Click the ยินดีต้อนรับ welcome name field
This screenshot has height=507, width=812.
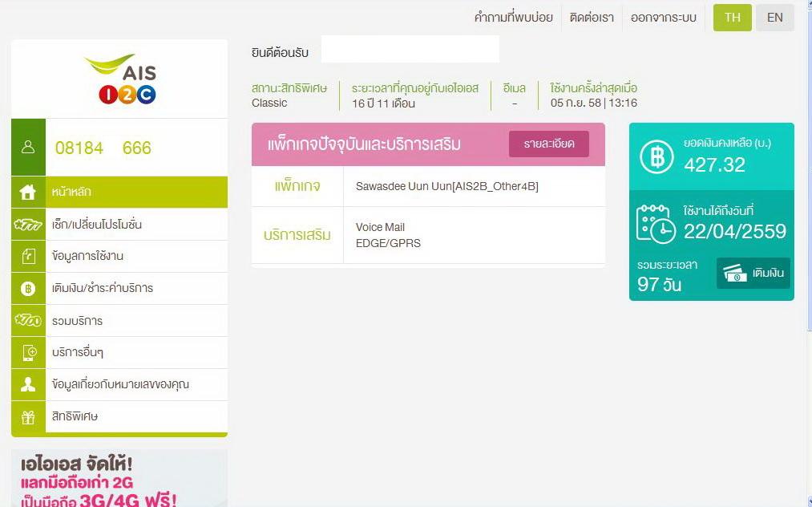410,49
